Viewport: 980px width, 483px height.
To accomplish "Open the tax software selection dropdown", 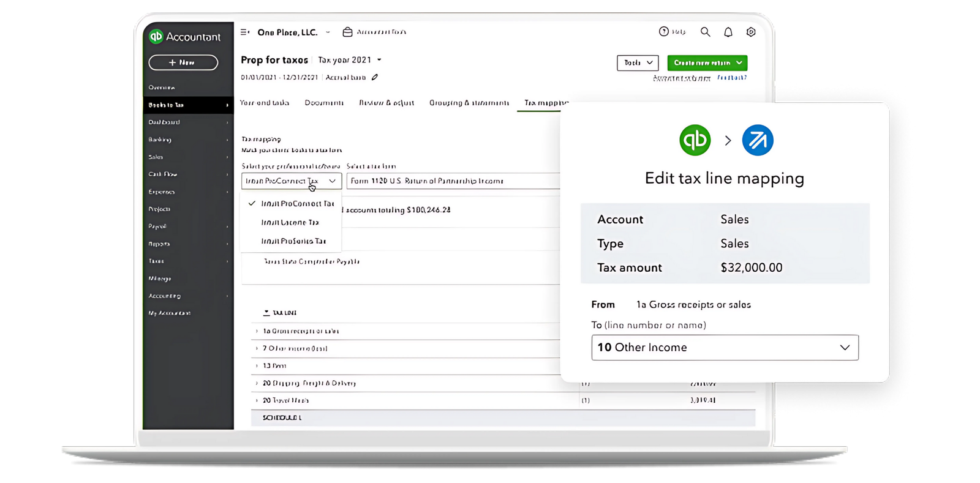I will 292,181.
